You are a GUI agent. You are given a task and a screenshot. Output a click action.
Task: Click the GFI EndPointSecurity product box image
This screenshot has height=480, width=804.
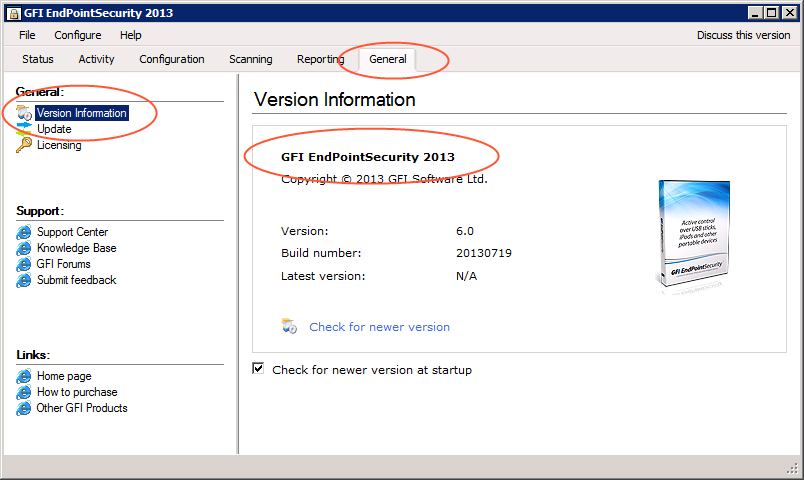(693, 235)
